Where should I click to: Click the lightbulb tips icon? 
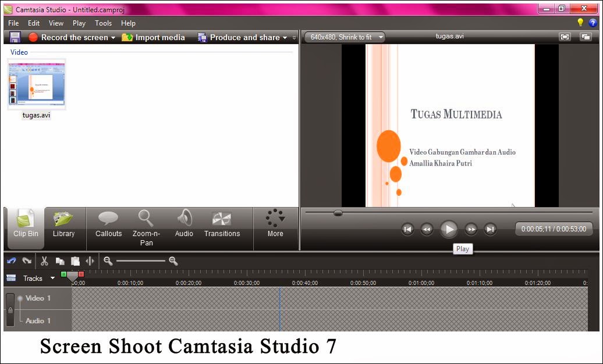(x=580, y=23)
